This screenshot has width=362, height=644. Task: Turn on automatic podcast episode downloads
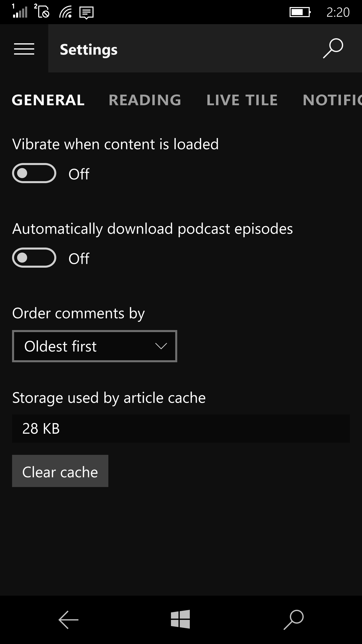pyautogui.click(x=34, y=258)
